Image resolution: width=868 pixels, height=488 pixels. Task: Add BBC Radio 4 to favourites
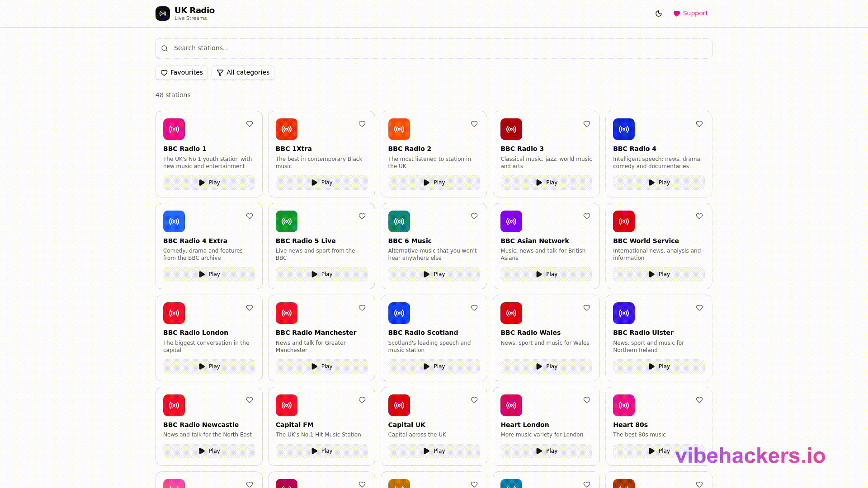pos(699,124)
